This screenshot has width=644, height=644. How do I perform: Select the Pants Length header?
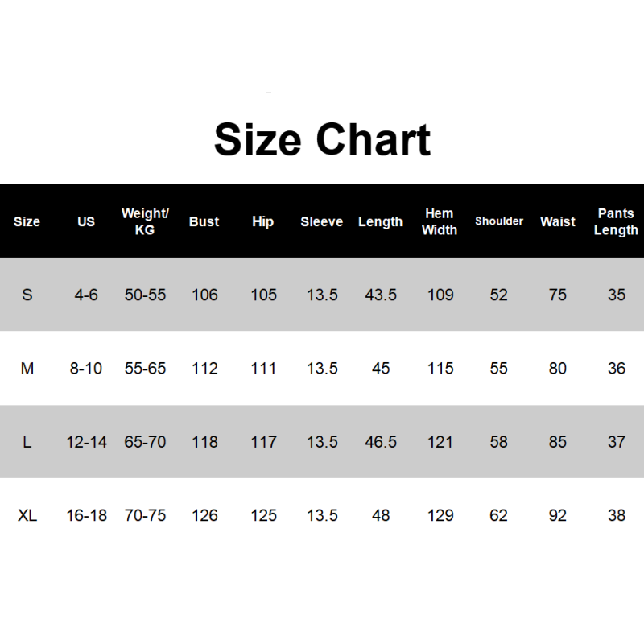[616, 221]
